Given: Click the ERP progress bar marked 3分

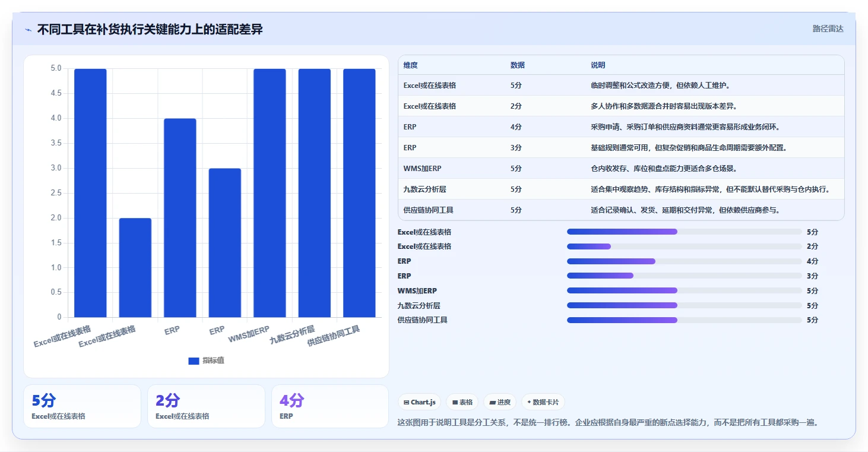Looking at the screenshot, I should 685,276.
